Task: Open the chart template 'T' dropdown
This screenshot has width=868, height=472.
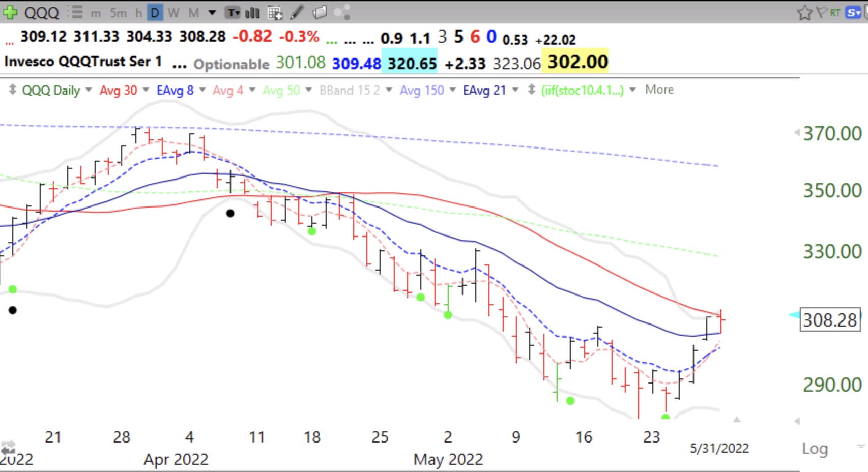Action: (233, 13)
